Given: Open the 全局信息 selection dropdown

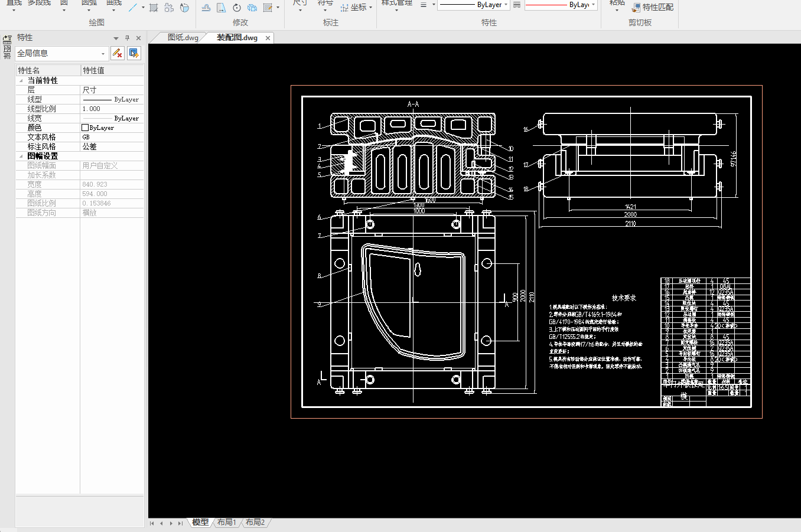Looking at the screenshot, I should (x=103, y=54).
